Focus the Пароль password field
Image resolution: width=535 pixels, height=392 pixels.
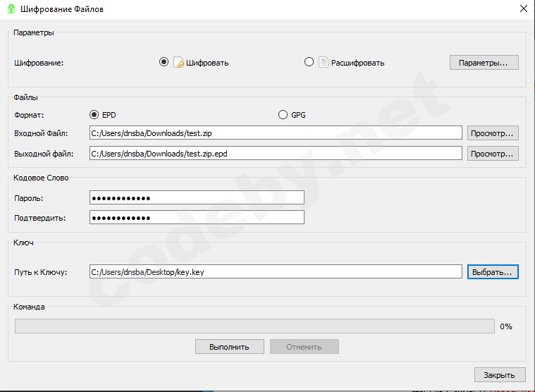pyautogui.click(x=197, y=197)
